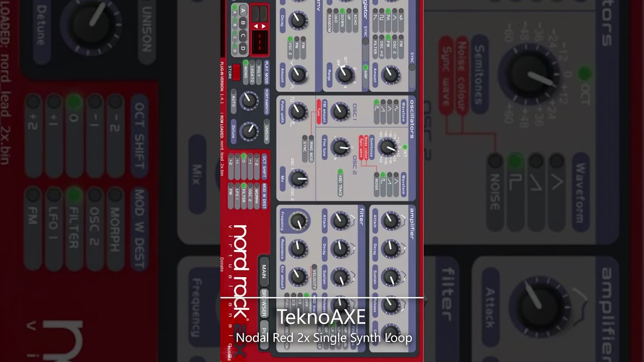Screen dimensions: 644x362
Task: Set octave shift to +2
Action: [x=231, y=166]
